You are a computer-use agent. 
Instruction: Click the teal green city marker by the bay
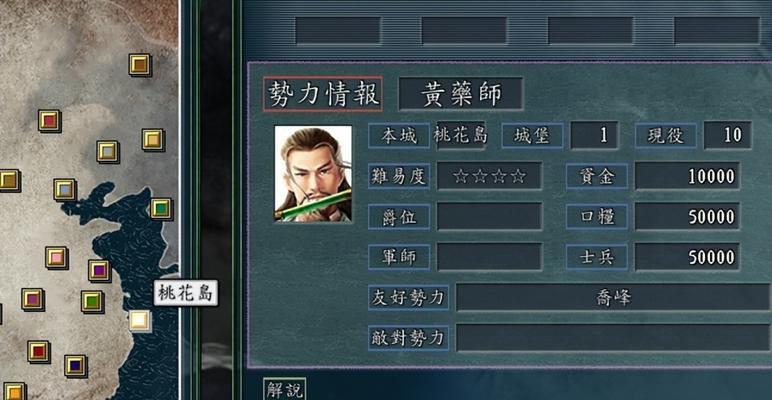pos(161,208)
